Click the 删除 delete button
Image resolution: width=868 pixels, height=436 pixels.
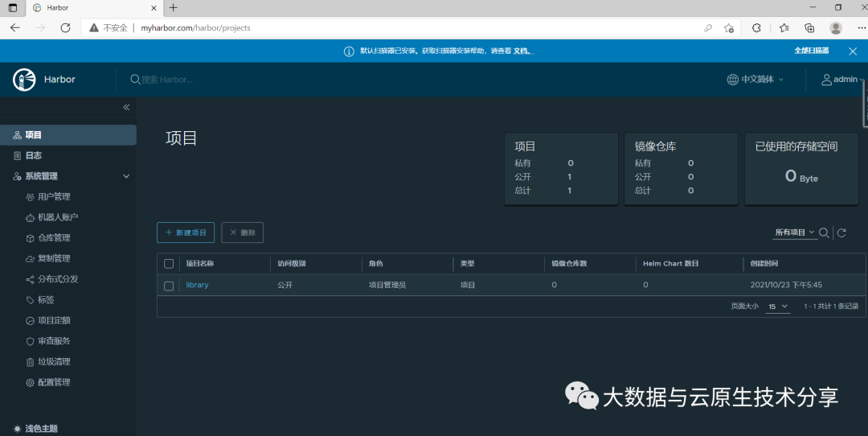[243, 232]
